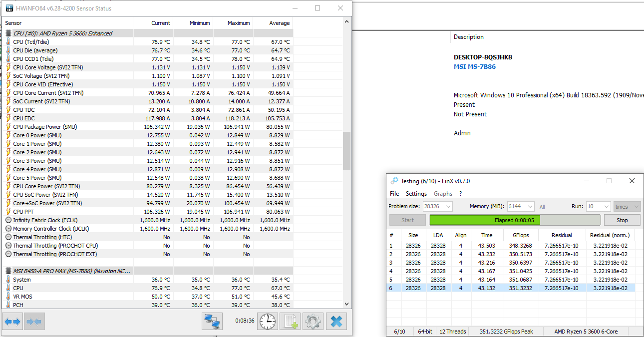This screenshot has width=644, height=337.
Task: Click the Memory Controller Clock icon
Action: [x=8, y=229]
